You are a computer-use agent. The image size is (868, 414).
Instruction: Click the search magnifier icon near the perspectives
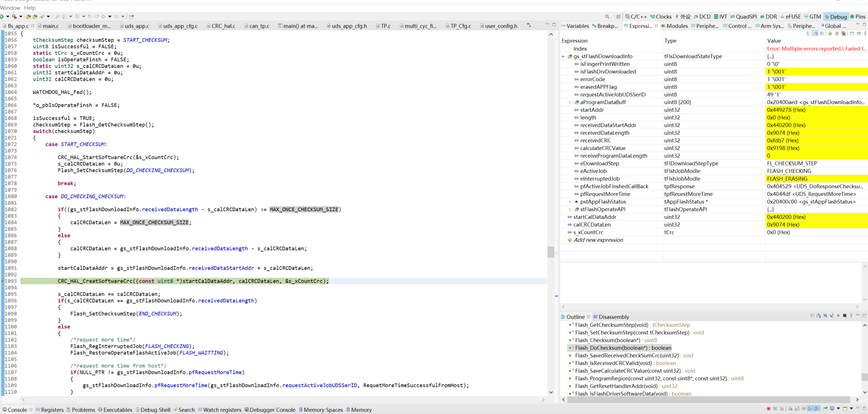[x=607, y=17]
